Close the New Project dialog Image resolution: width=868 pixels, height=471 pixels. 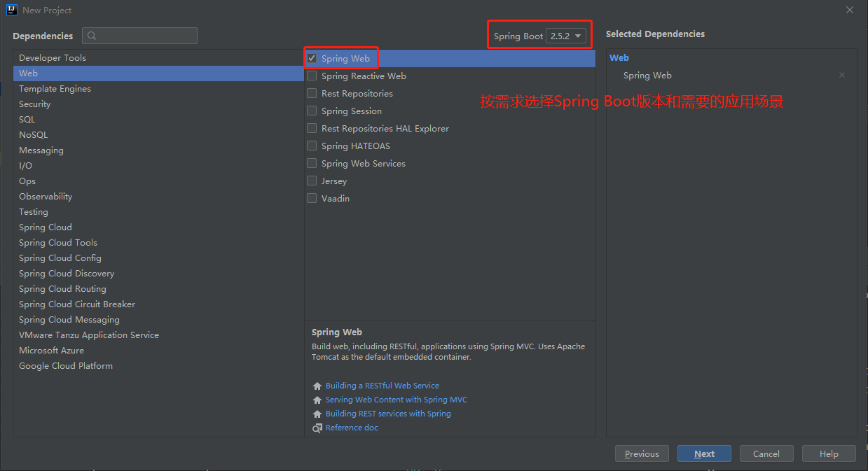[849, 10]
